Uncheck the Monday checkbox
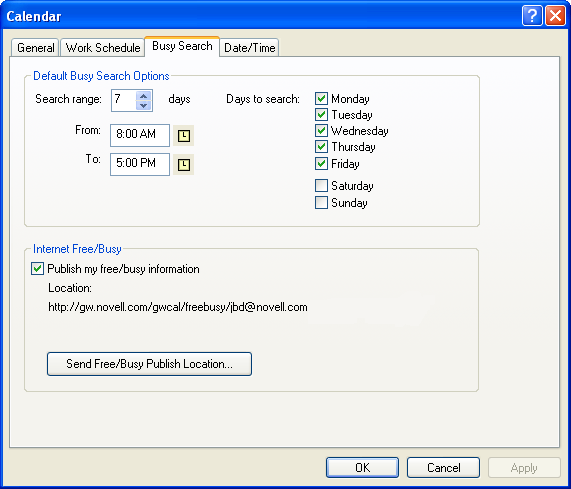 point(321,99)
